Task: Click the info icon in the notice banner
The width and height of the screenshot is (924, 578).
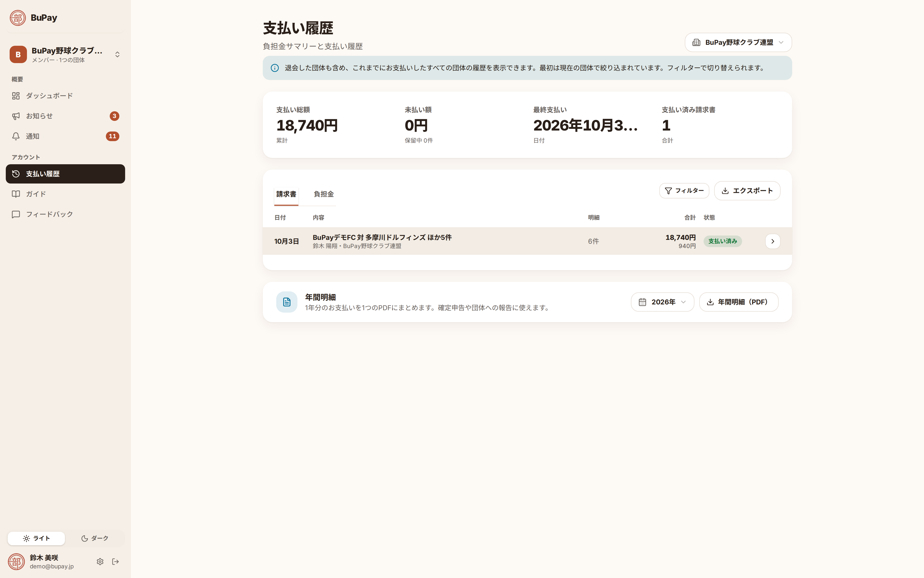Action: (275, 68)
